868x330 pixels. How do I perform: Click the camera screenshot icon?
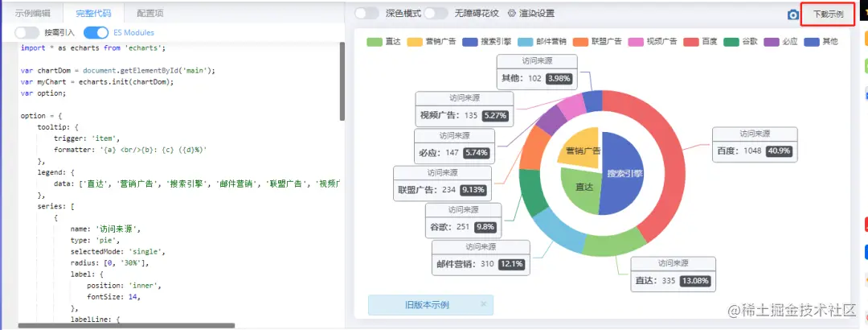[793, 15]
